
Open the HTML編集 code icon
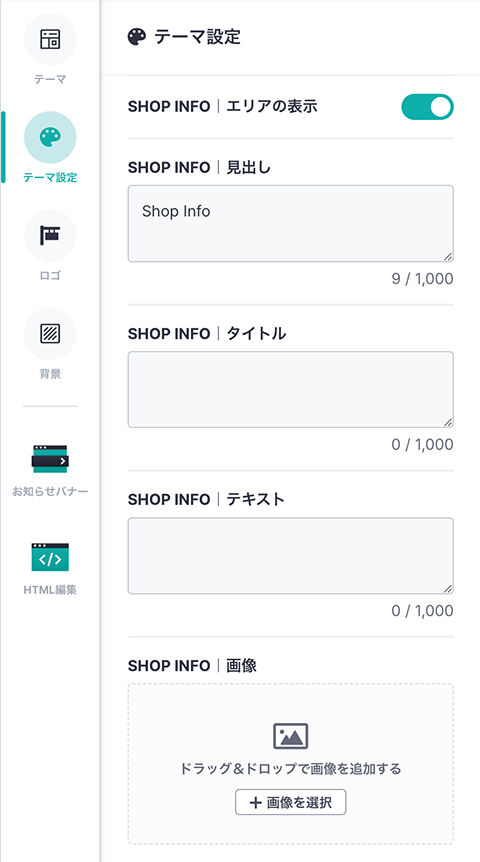pyautogui.click(x=50, y=557)
